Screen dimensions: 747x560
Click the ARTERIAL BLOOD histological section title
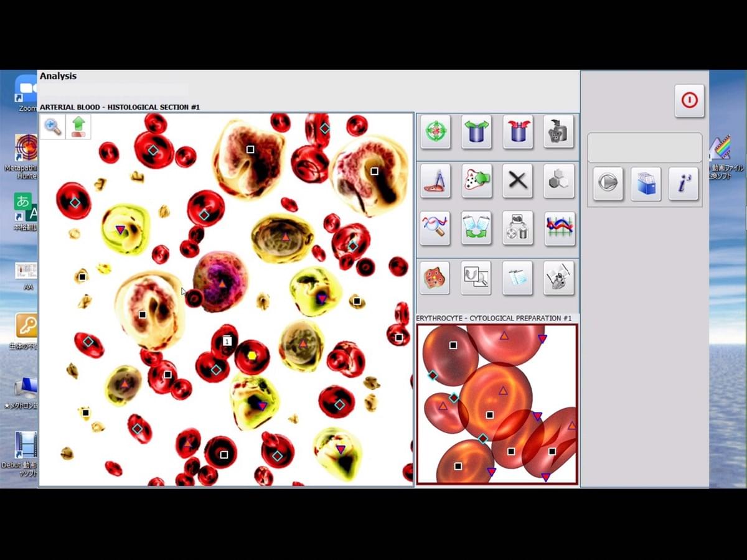tap(120, 107)
